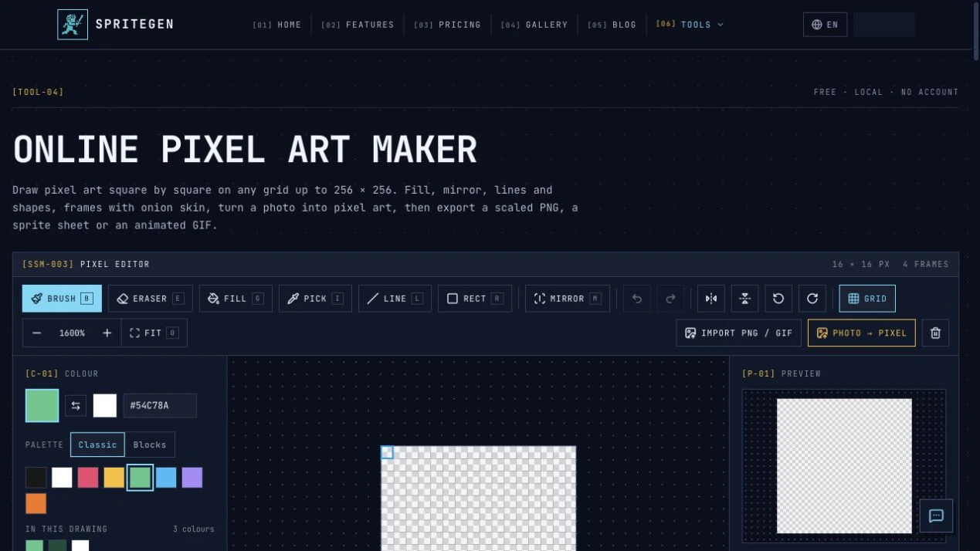Screen dimensions: 980x551
Task: Click the SPRITEGEN brand name
Action: tap(135, 25)
